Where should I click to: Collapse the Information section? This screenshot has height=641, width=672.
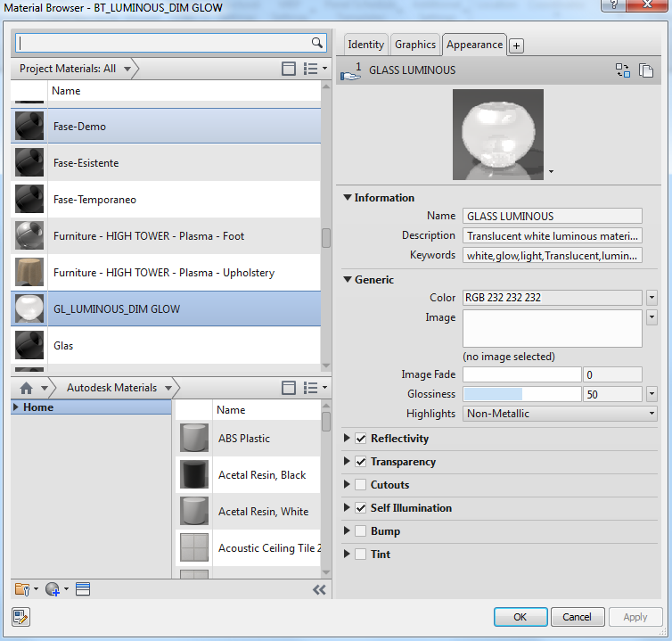click(348, 198)
